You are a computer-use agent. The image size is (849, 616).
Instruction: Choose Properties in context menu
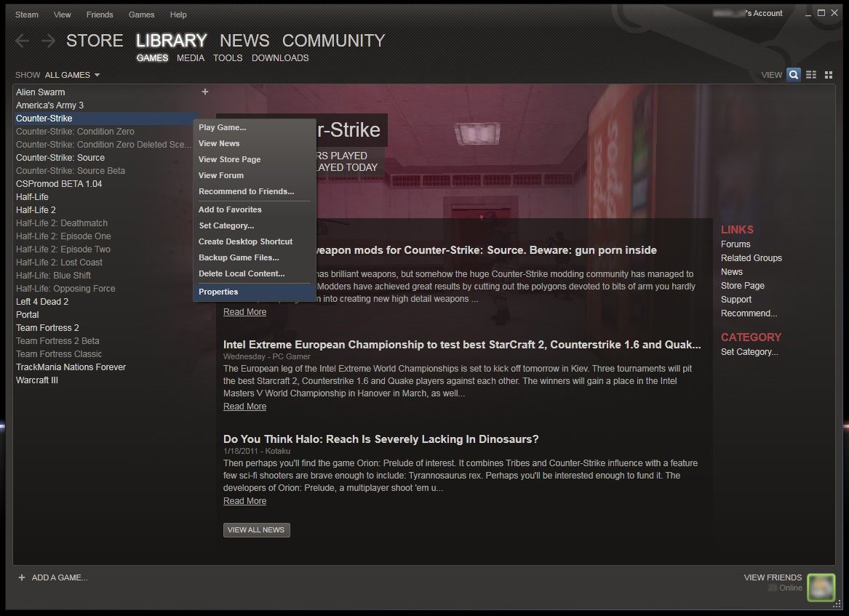[254, 292]
